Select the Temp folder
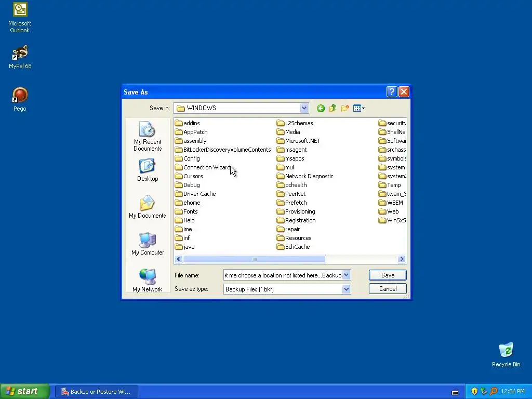 click(390, 185)
